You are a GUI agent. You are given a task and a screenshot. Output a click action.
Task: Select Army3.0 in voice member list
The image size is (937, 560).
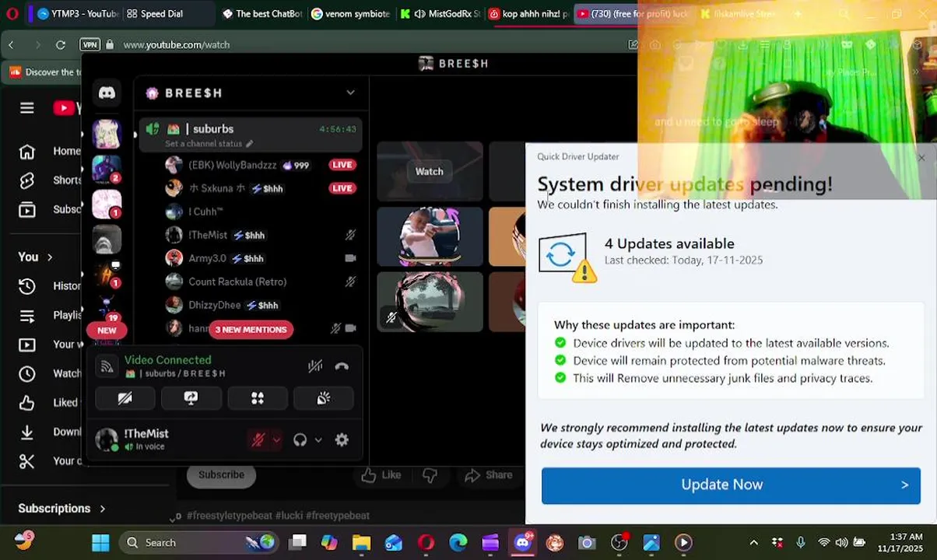[207, 258]
